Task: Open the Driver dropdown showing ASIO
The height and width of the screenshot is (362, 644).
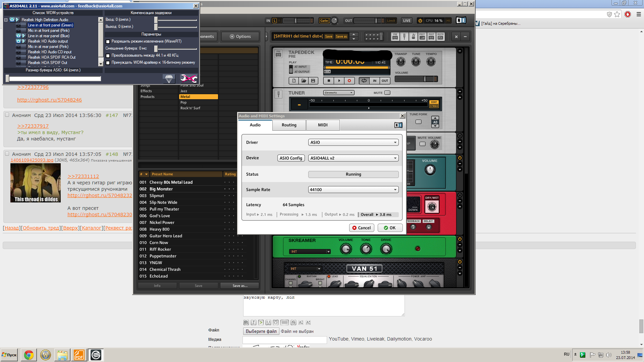Action: point(353,142)
